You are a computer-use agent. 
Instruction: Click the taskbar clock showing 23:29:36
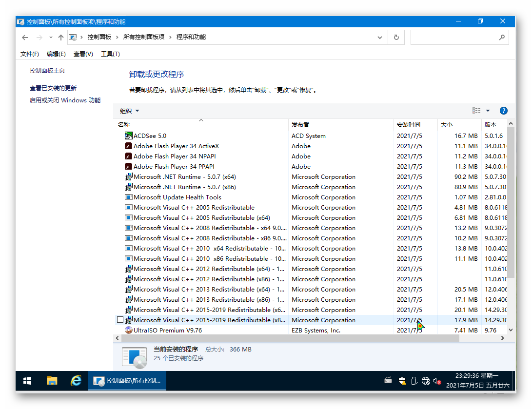click(477, 381)
